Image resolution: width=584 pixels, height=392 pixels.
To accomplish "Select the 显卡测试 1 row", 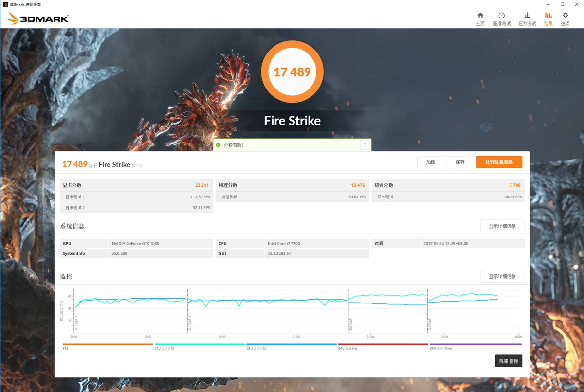I will click(x=136, y=197).
